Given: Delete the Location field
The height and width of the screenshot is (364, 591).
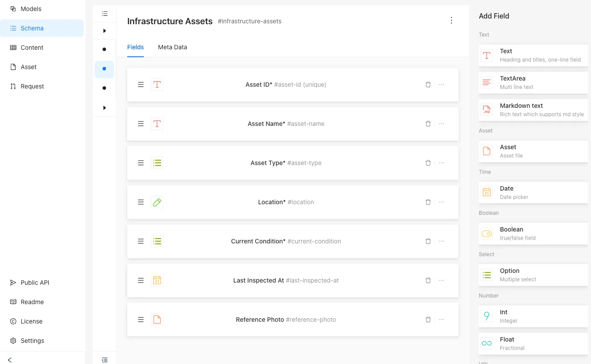Looking at the screenshot, I should [428, 202].
